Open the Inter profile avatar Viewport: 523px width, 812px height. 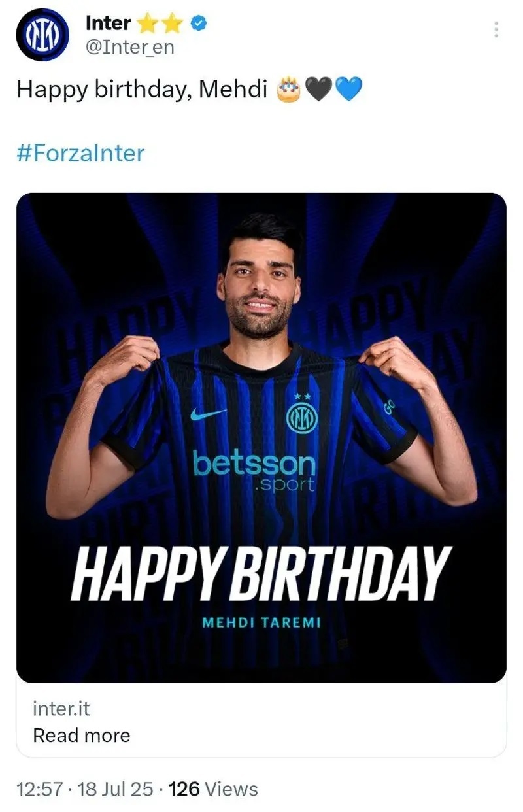(x=42, y=36)
